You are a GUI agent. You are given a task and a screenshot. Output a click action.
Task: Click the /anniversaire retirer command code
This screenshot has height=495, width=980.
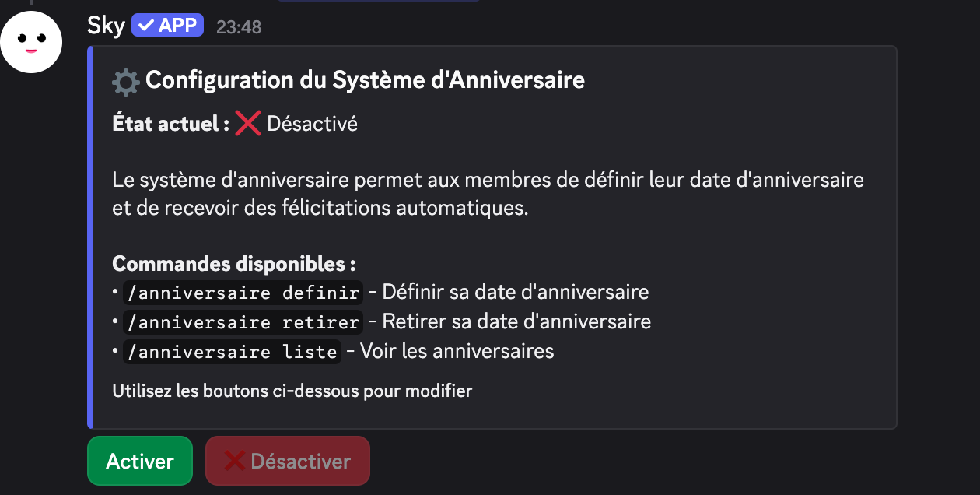pyautogui.click(x=243, y=321)
